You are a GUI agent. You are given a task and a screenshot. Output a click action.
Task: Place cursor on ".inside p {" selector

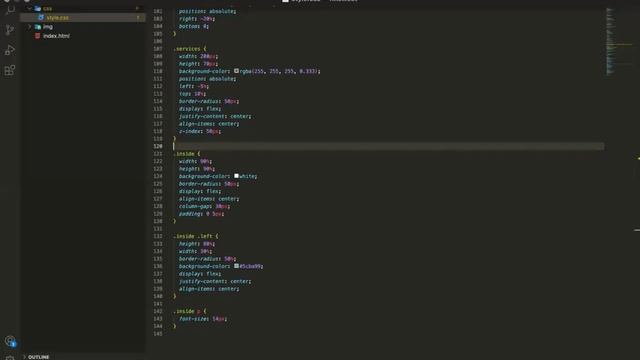(190, 311)
